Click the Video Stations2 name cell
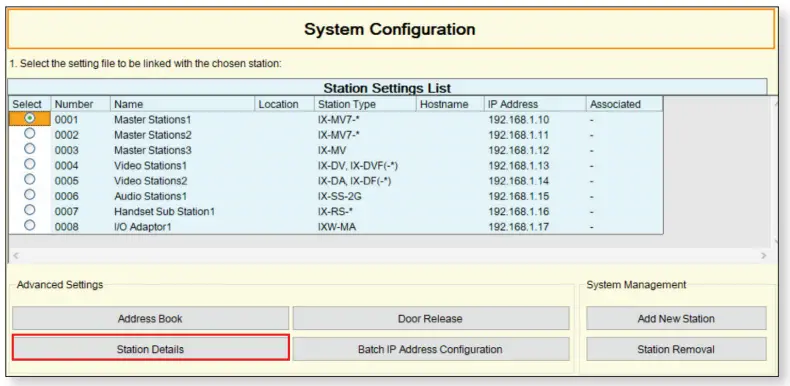This screenshot has height=386, width=790. 150,181
